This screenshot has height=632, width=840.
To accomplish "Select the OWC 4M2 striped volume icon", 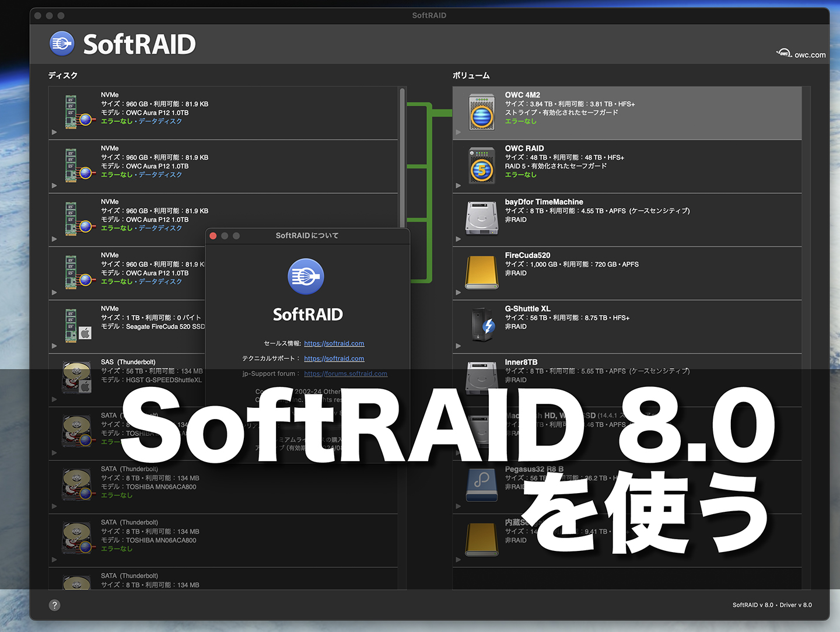I will (481, 111).
